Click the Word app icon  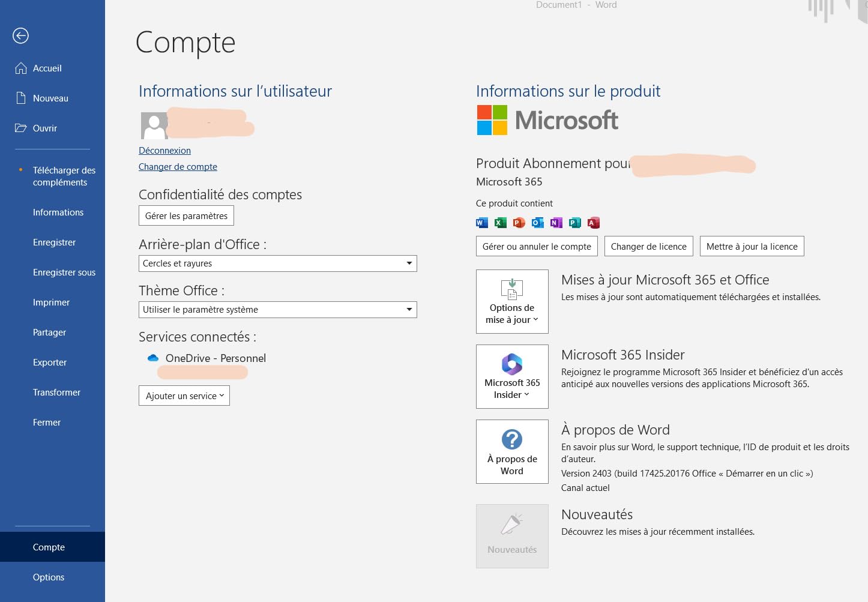click(481, 223)
